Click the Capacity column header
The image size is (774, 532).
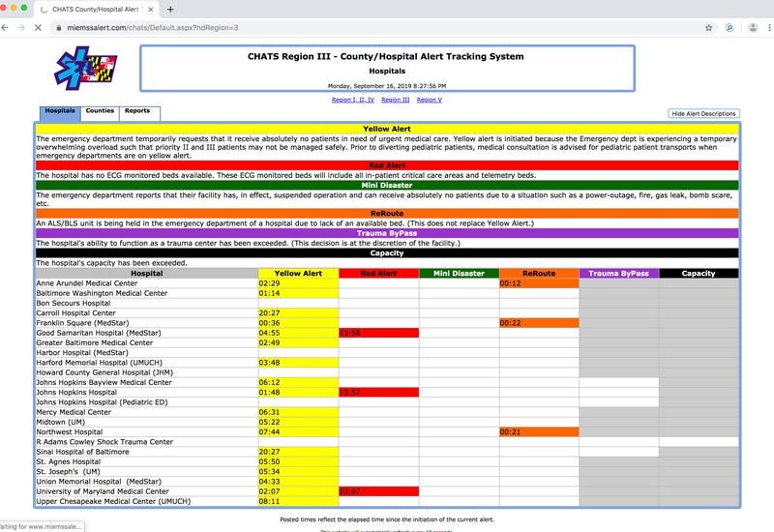coord(699,274)
